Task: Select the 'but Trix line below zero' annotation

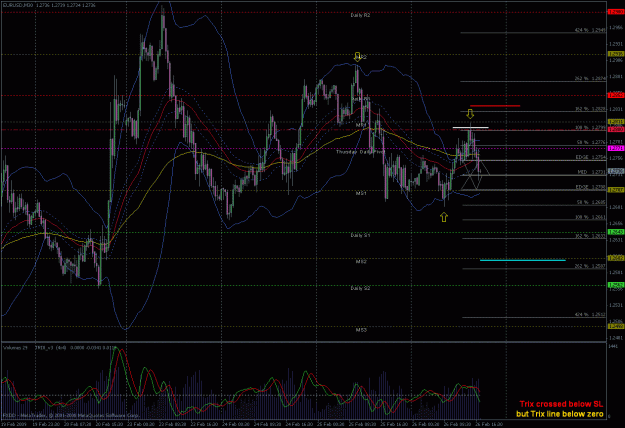Action: [x=560, y=414]
